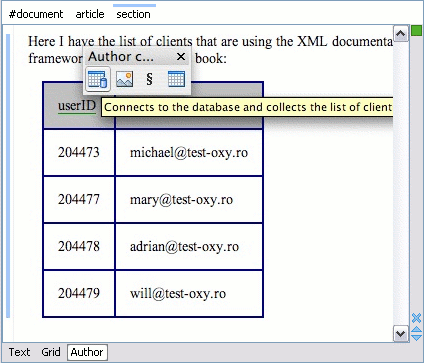Switch to the Text editing mode tab
Screen dimensions: 424x363
[19, 352]
